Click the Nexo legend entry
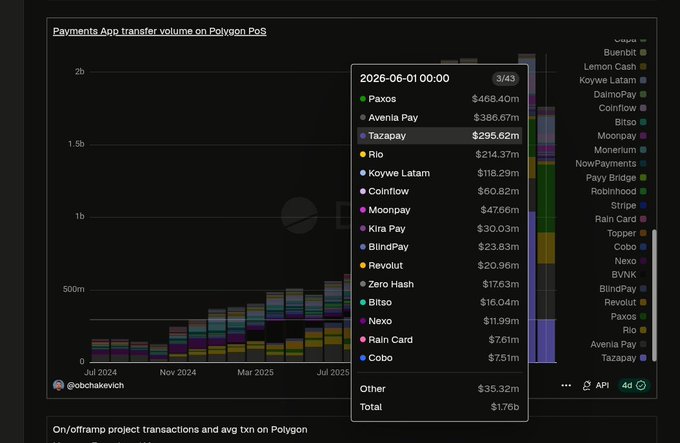 pyautogui.click(x=631, y=261)
